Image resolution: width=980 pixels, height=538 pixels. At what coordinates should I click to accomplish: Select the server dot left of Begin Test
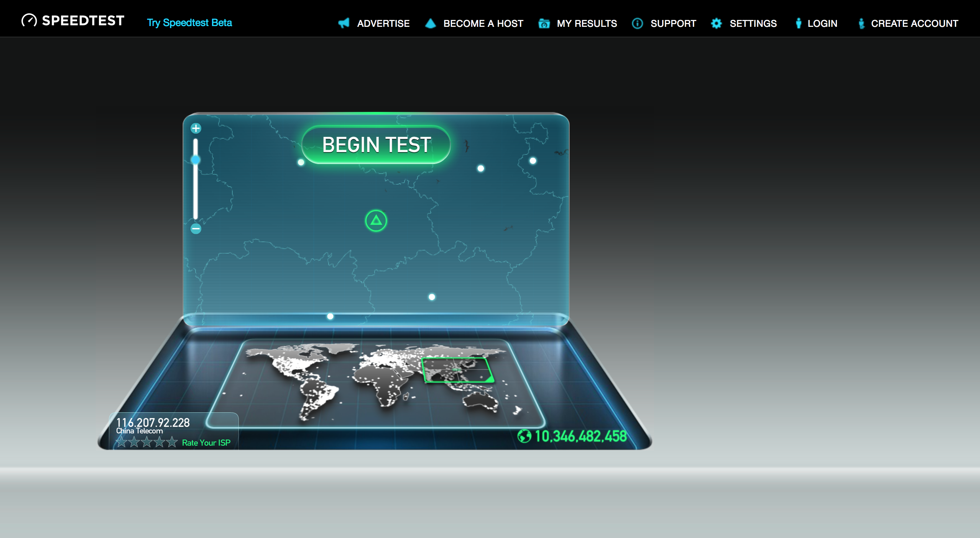point(301,162)
